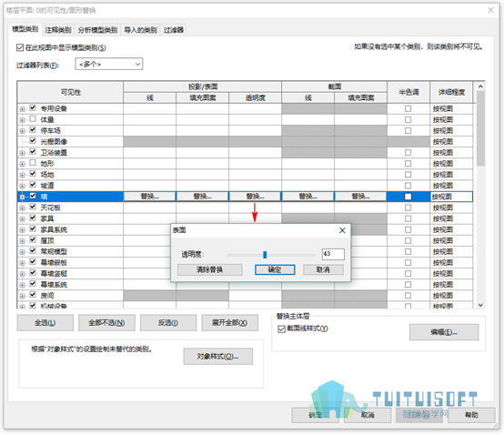Toggle 半色调 checkbox for 体量

tap(408, 119)
